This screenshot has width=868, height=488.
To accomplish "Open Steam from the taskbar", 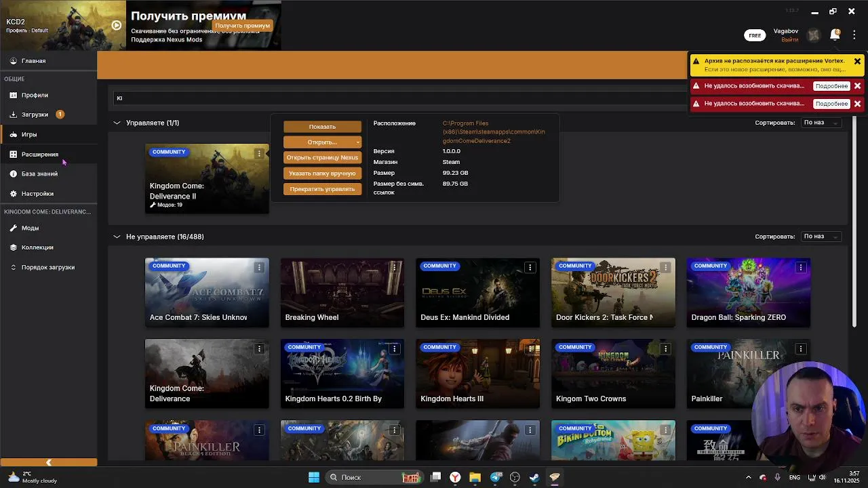I will click(x=534, y=477).
